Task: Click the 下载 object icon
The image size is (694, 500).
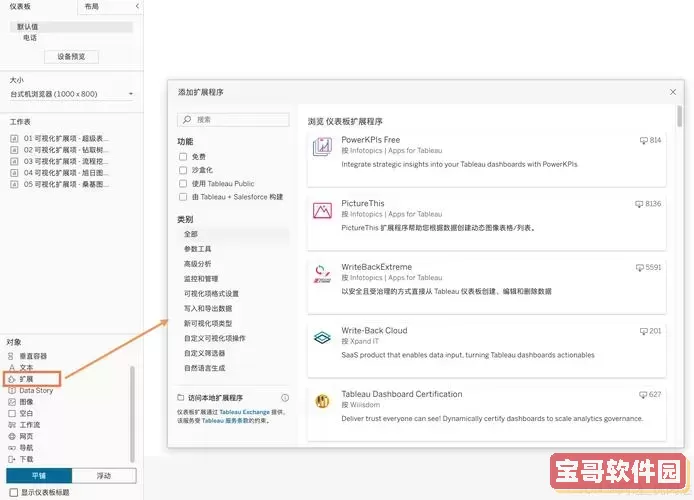Action: tap(12, 459)
